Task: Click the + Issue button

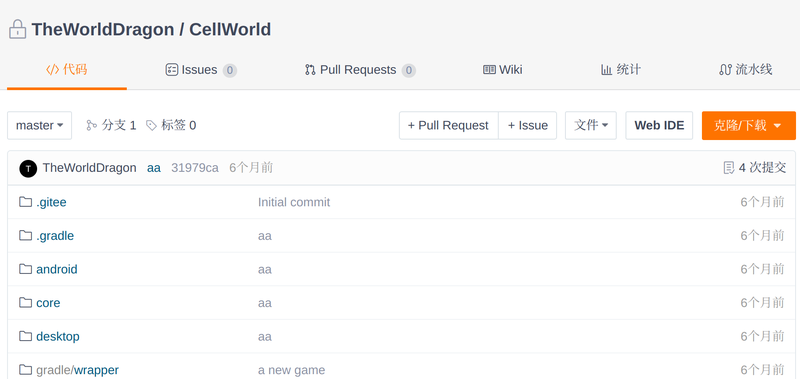Action: pyautogui.click(x=528, y=125)
